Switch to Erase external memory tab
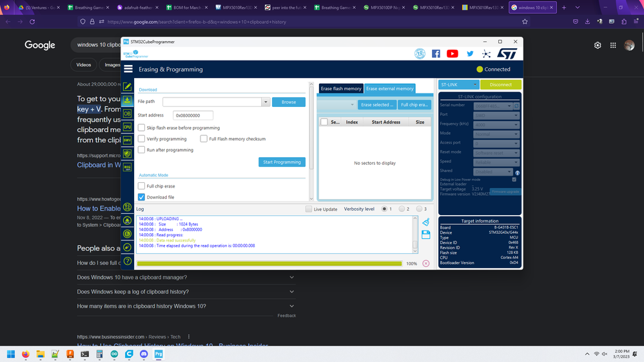This screenshot has width=644, height=362. [x=390, y=89]
